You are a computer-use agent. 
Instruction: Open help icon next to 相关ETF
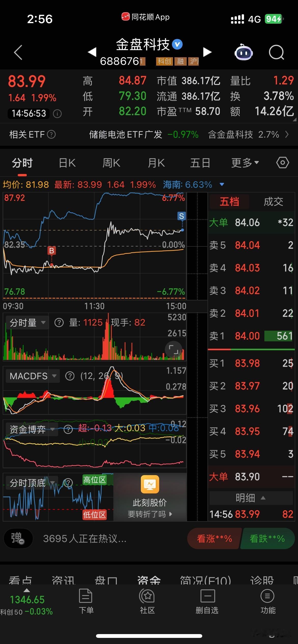[51, 134]
